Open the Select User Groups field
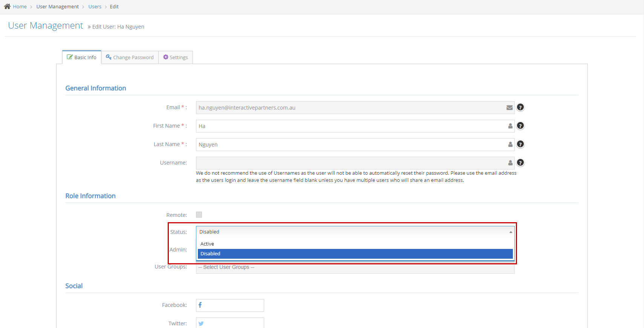This screenshot has height=328, width=644. tap(355, 268)
